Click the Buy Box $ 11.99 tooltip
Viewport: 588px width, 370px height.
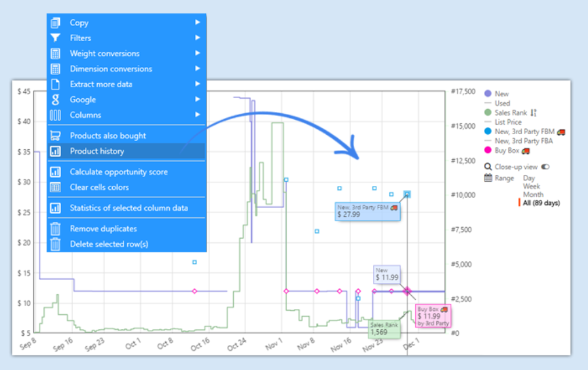(433, 316)
